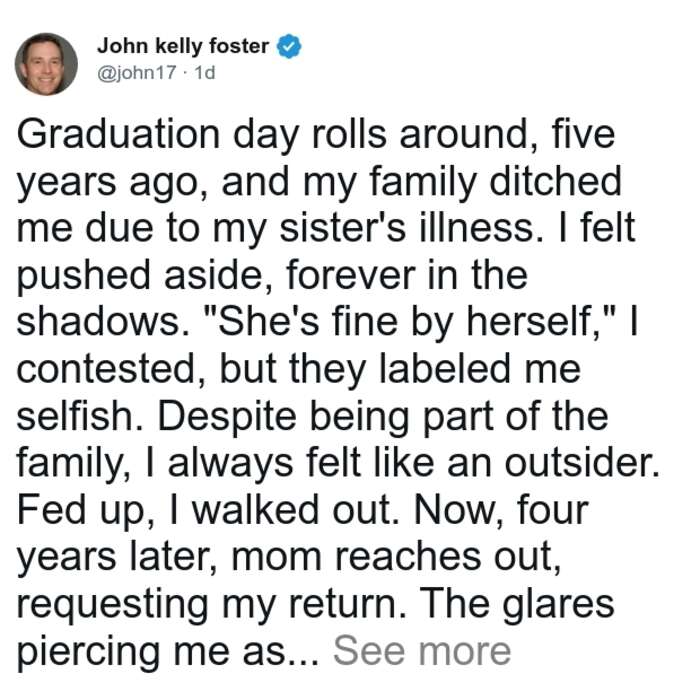Click the phrase 'Despite being part of the'
This screenshot has height=700, width=700.
point(383,416)
